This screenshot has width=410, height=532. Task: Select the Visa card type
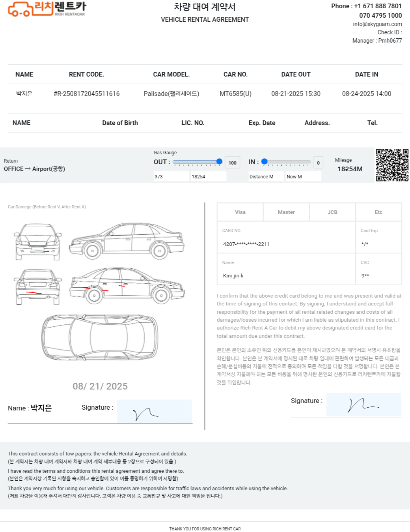coord(240,212)
